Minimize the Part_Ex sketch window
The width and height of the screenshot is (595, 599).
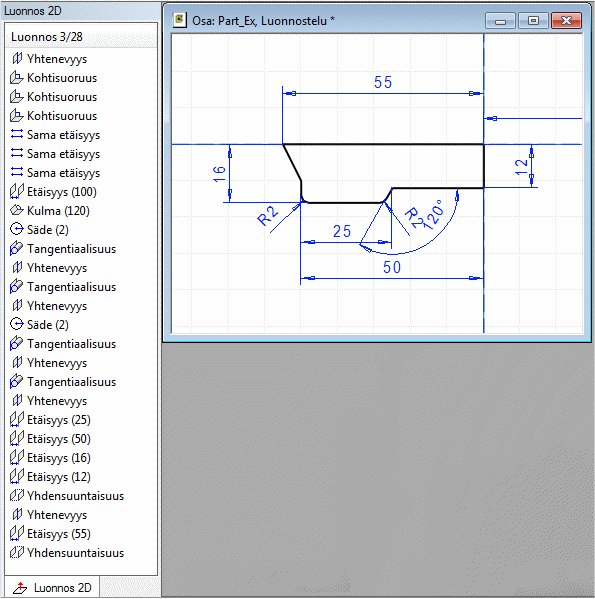pyautogui.click(x=500, y=20)
